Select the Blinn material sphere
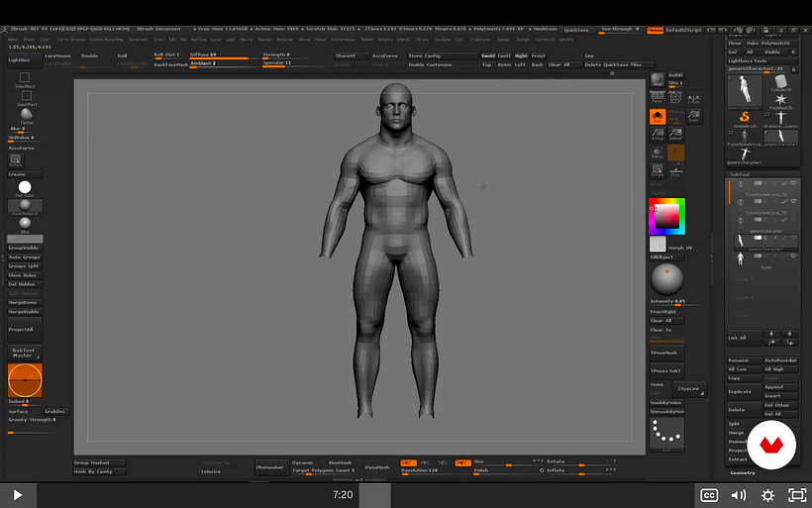812x508 pixels. pyautogui.click(x=25, y=224)
